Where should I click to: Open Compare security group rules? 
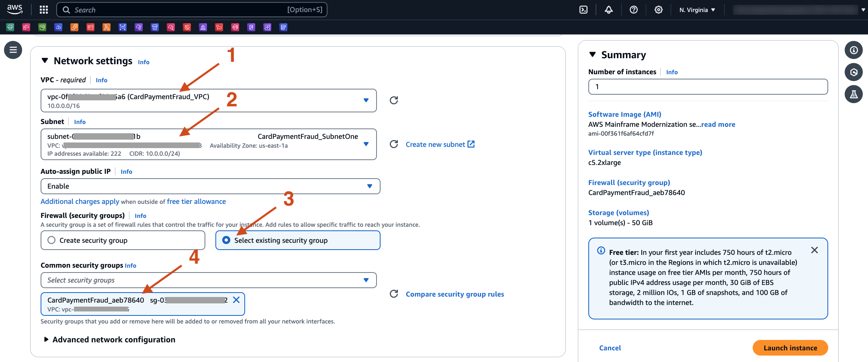point(455,294)
